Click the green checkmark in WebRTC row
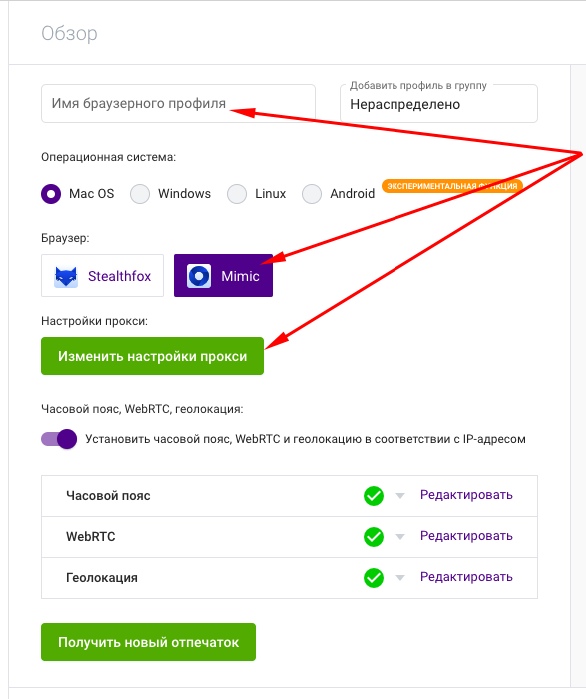586x699 pixels. pyautogui.click(x=374, y=537)
